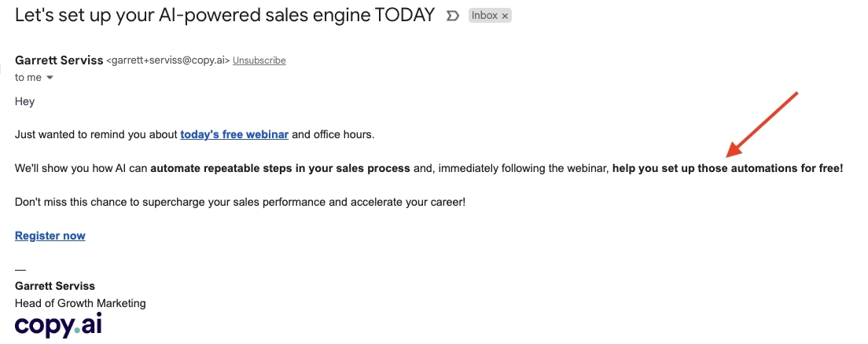Click 'Head of Growth Marketing' signature title

coord(80,303)
